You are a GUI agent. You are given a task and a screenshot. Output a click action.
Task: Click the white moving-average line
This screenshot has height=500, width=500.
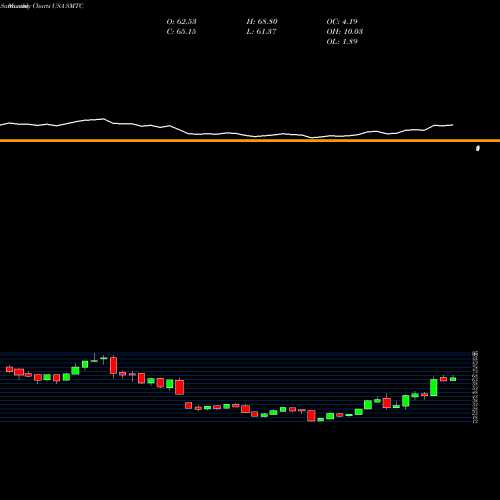point(227,129)
